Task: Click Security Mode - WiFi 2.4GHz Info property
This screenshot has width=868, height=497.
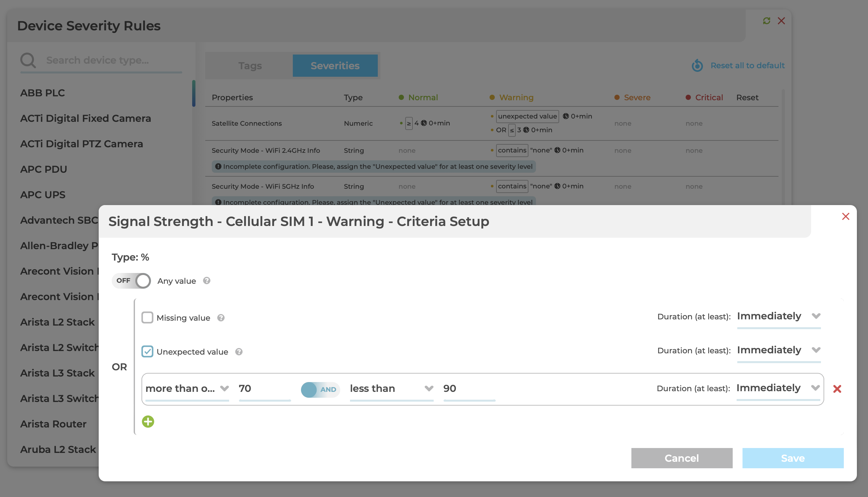Action: [266, 151]
